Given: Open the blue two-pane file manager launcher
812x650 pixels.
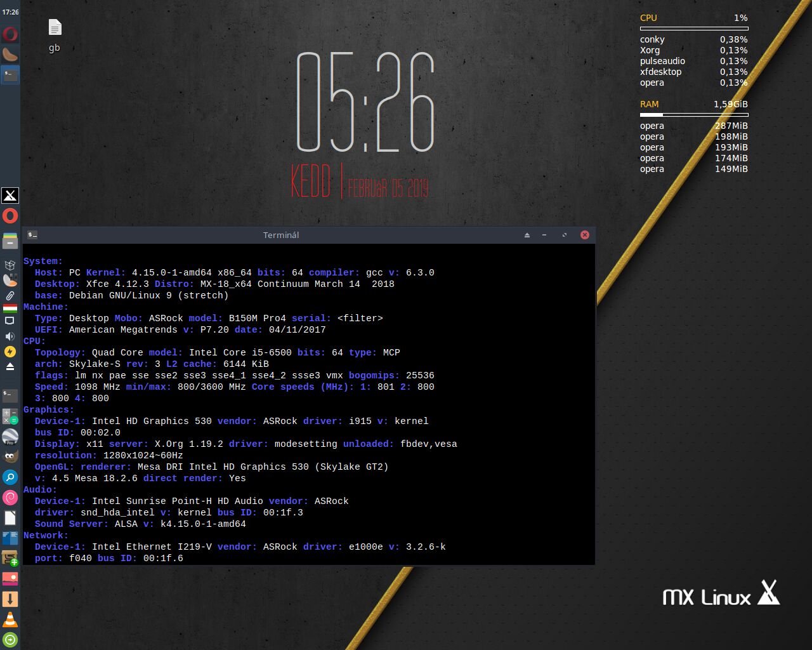Looking at the screenshot, I should pos(10,538).
